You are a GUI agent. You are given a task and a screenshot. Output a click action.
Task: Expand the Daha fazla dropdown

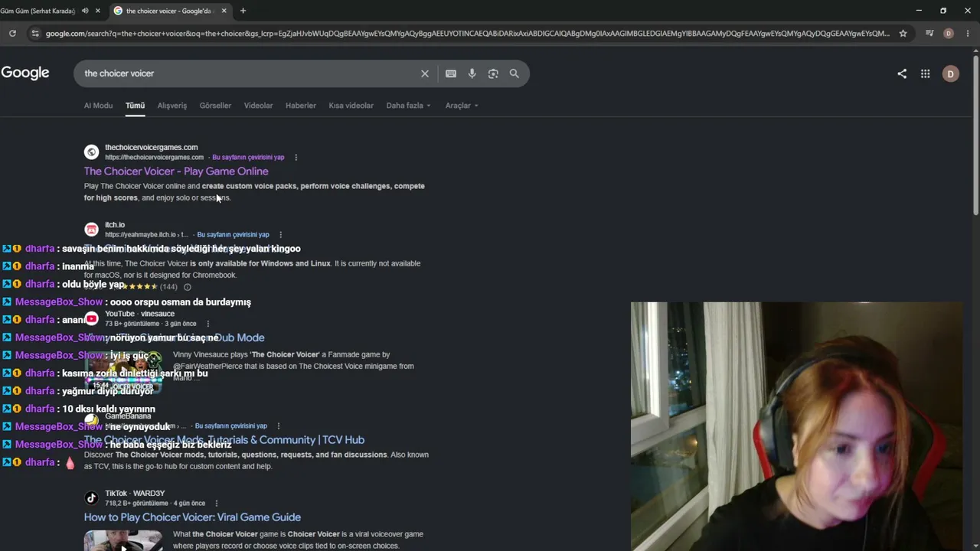pyautogui.click(x=408, y=106)
